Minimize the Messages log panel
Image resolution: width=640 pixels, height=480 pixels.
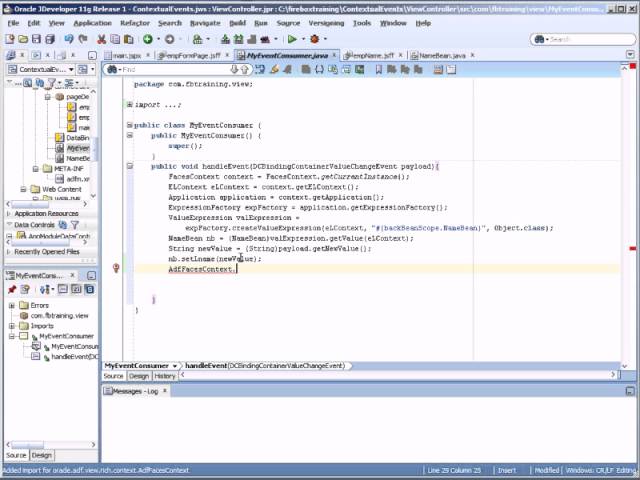click(x=630, y=391)
